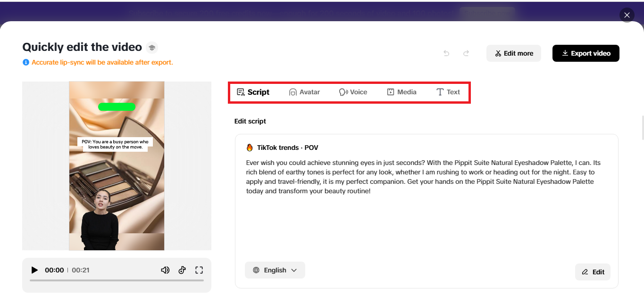Viewport: 644px width, 304px height.
Task: Click Export video button
Action: (x=586, y=53)
